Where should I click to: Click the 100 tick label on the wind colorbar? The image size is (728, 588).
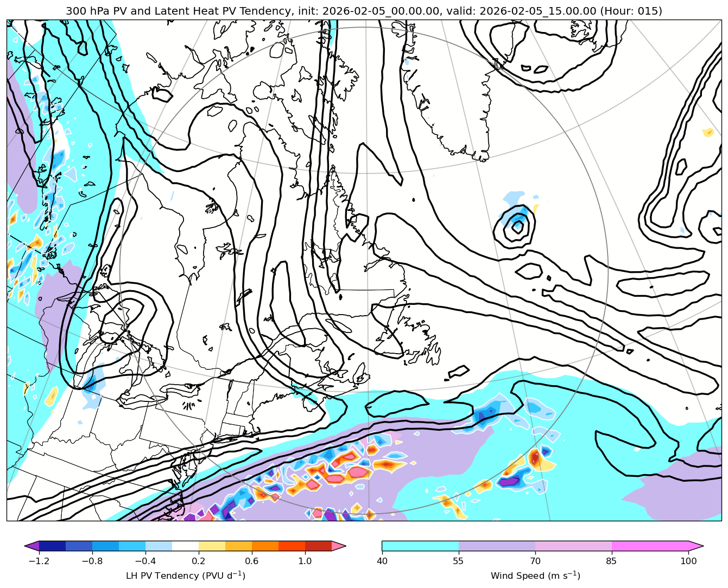click(x=688, y=561)
